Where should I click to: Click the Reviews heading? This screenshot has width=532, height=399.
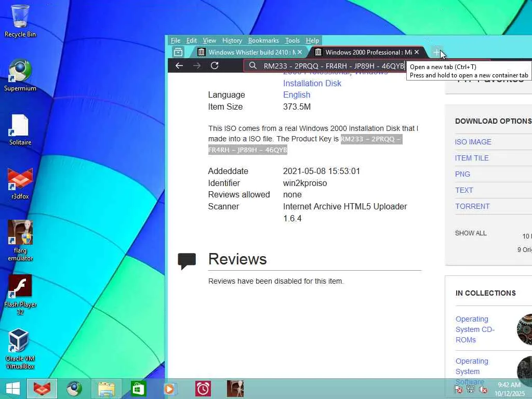237,259
